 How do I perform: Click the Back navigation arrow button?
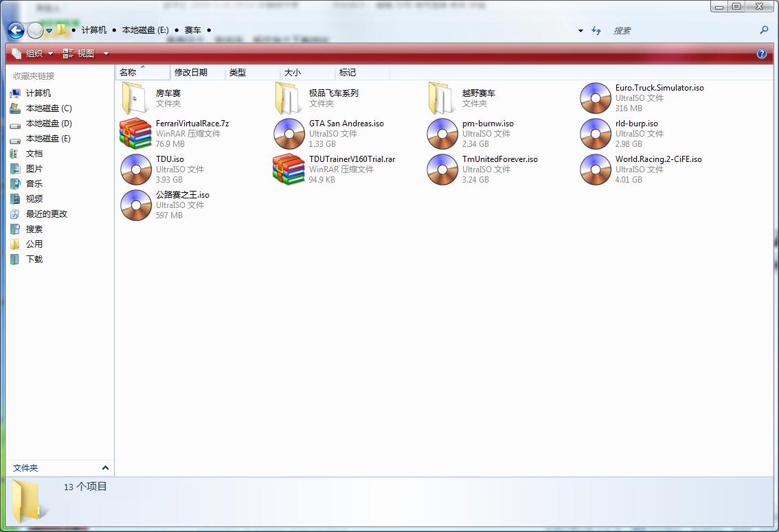tap(16, 30)
